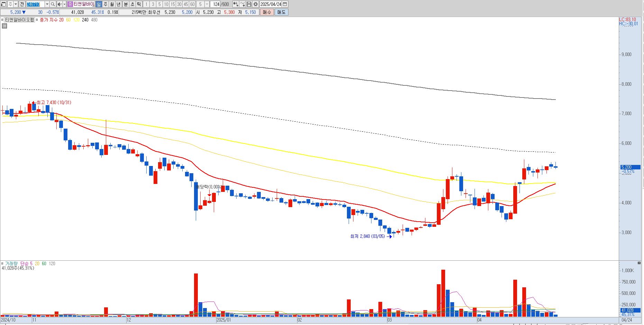This screenshot has height=325, width=644.
Task: Click the save diskette icon
Action: (x=249, y=4)
